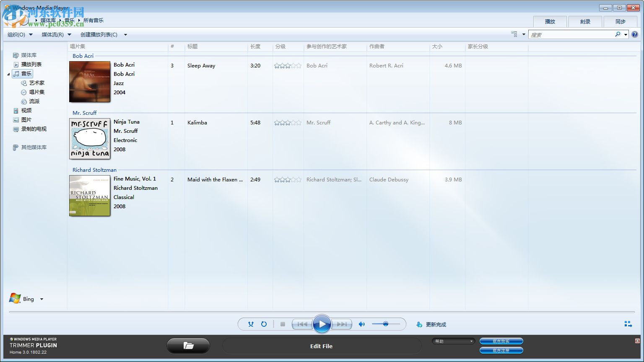Open the 同步 tab
This screenshot has width=644, height=362.
[x=621, y=21]
